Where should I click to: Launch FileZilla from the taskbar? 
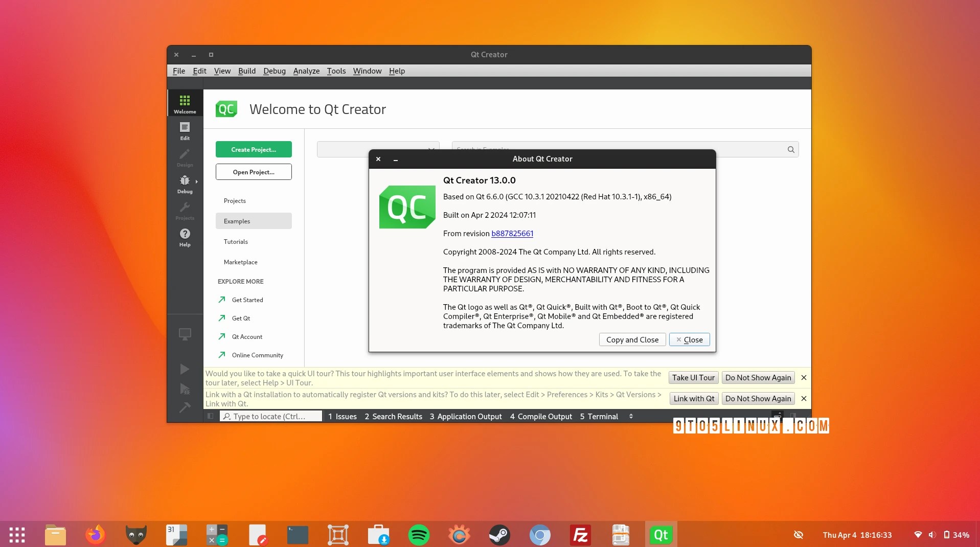coord(580,535)
